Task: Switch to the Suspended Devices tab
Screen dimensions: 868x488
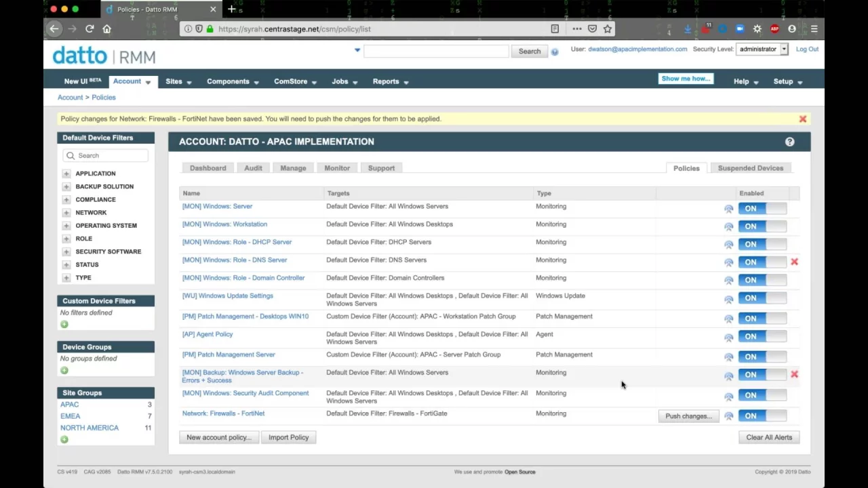Action: (x=750, y=168)
